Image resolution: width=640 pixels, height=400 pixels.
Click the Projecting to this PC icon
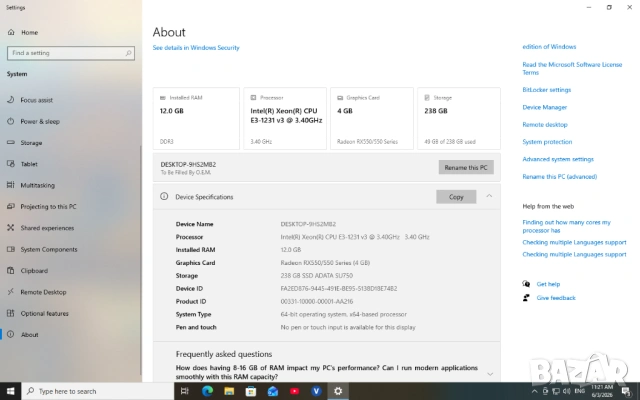click(11, 206)
